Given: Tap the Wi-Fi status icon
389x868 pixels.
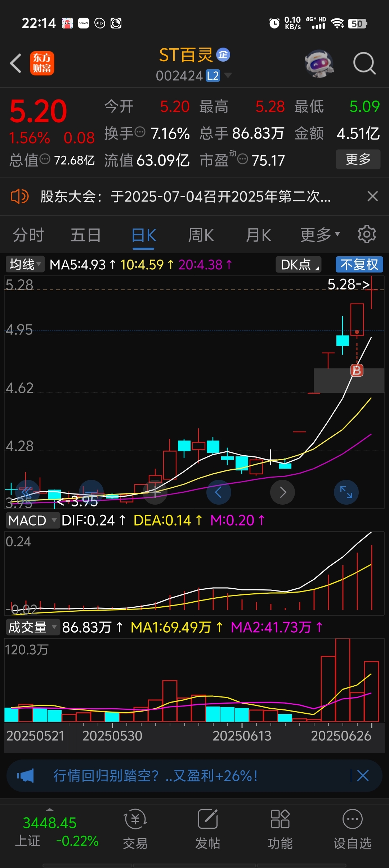Looking at the screenshot, I should click(337, 24).
